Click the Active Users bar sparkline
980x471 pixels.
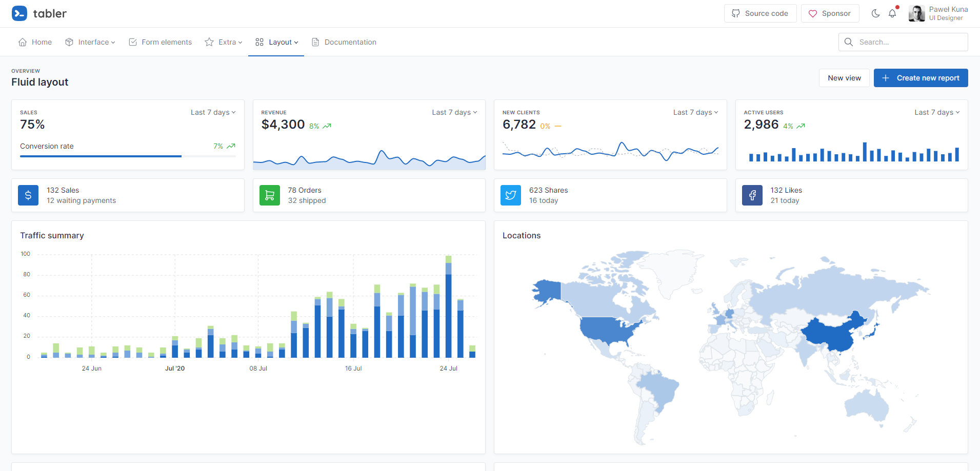pos(853,152)
